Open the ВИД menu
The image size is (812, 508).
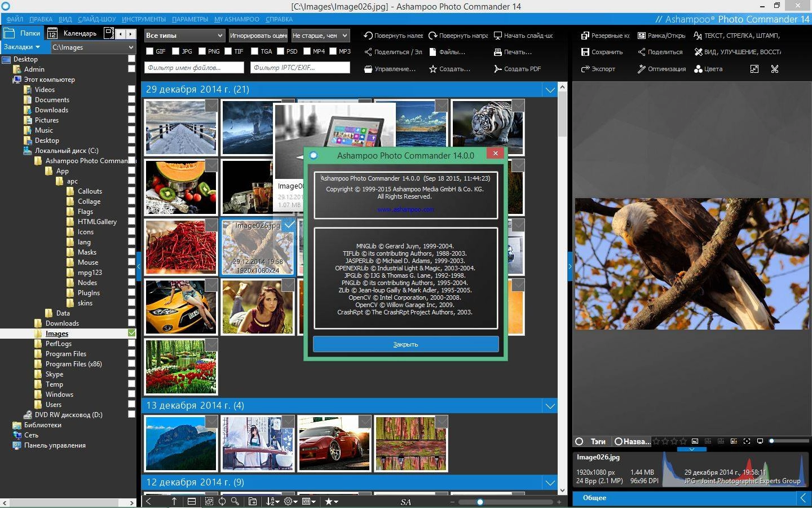click(x=65, y=19)
